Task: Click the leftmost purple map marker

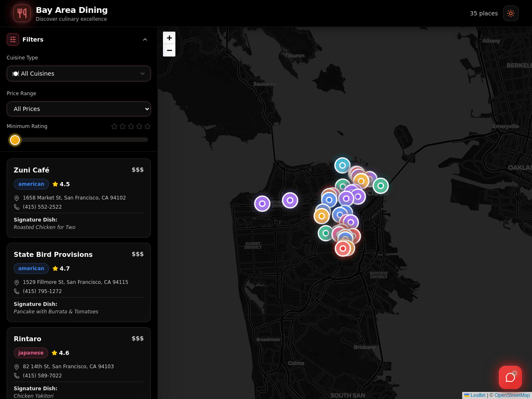Action: click(262, 204)
